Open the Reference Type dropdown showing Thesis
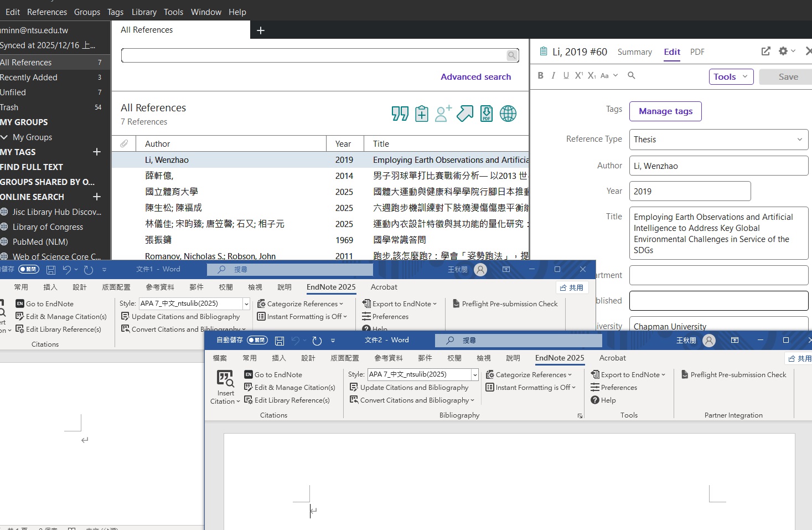Screen dimensions: 812x530 tap(718, 140)
